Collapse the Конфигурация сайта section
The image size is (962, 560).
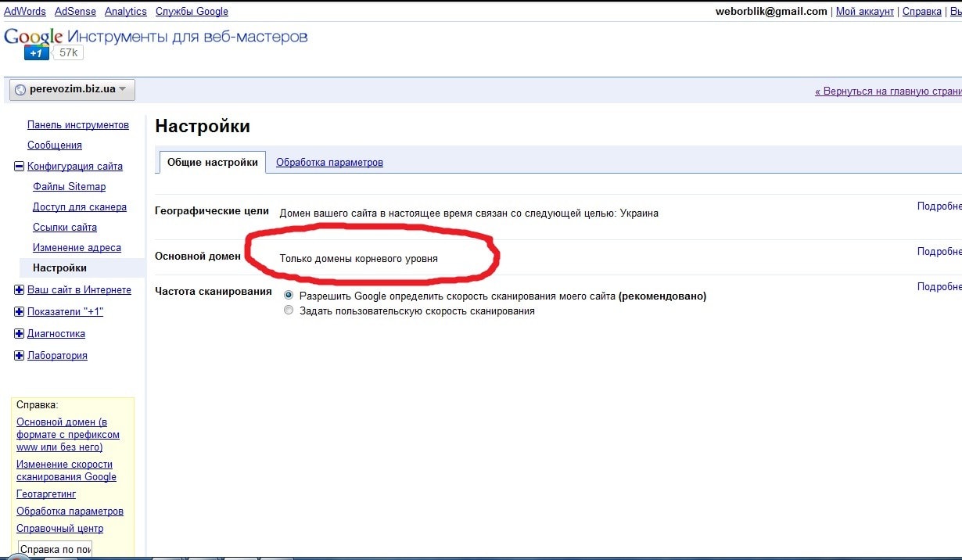click(x=20, y=167)
